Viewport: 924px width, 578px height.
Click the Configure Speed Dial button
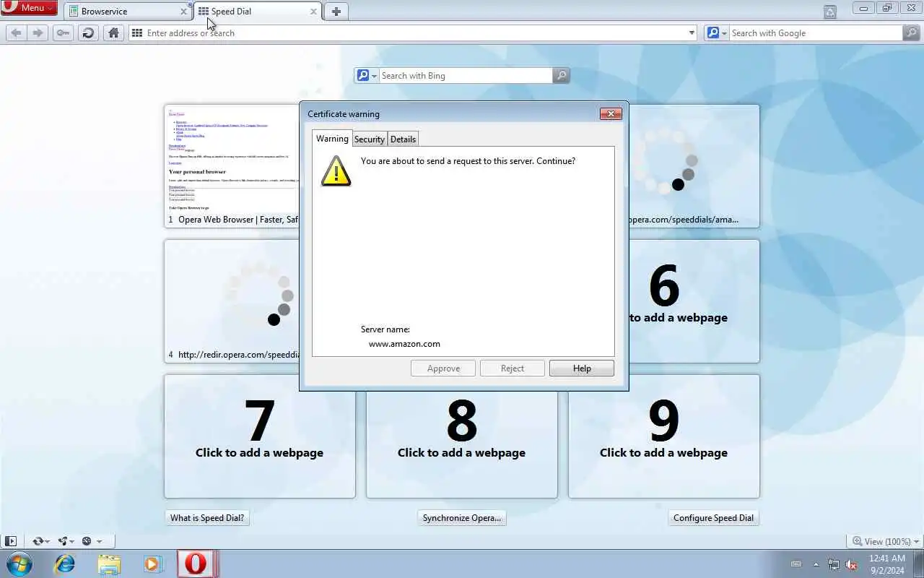713,518
